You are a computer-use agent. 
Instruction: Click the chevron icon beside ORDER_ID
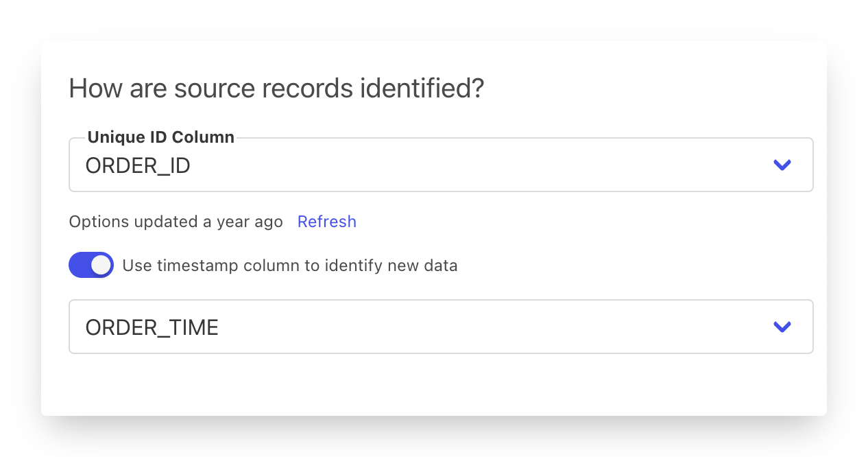782,165
